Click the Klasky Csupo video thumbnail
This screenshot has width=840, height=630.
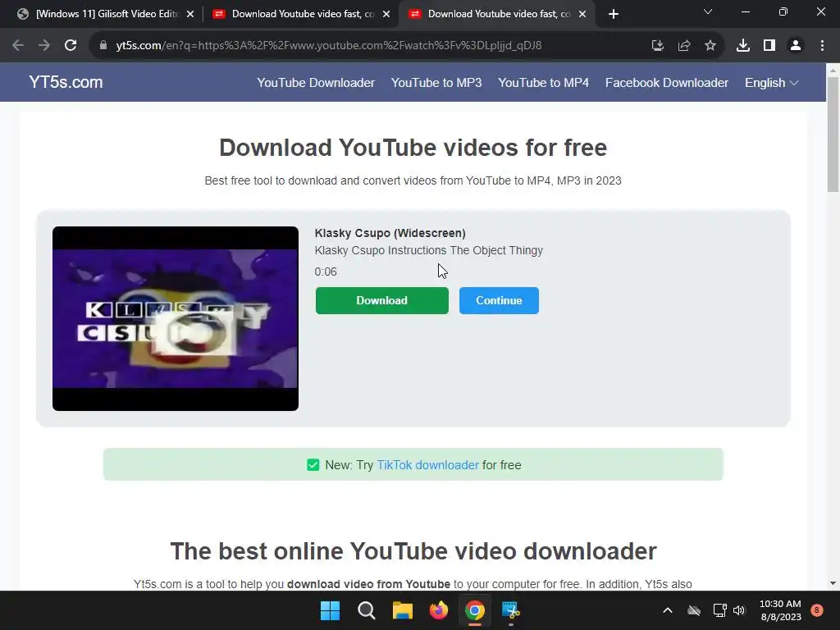click(176, 319)
